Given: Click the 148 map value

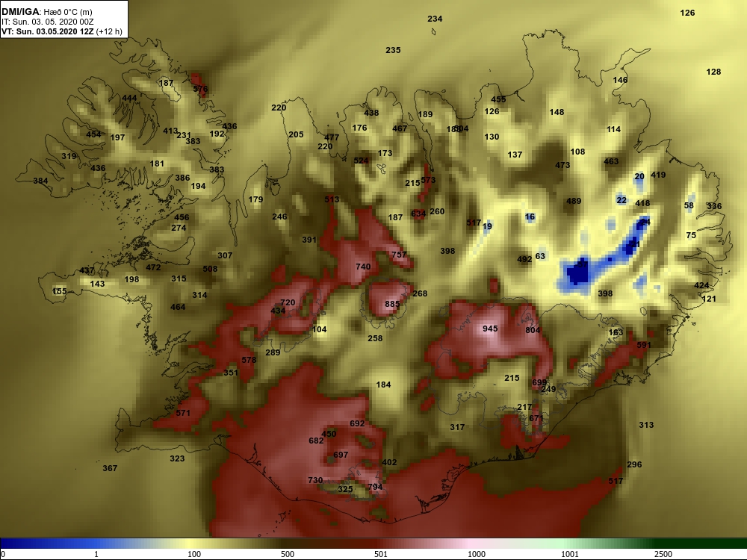Looking at the screenshot, I should (557, 113).
